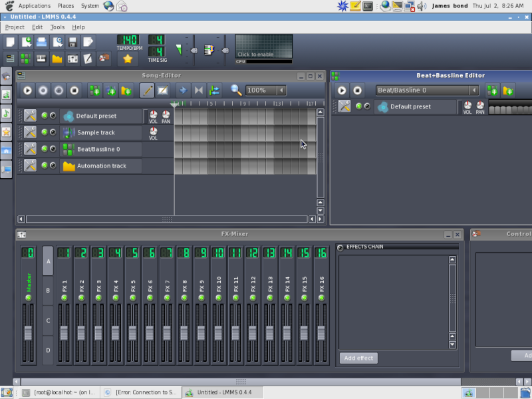Click the Sample track name button

[101, 132]
